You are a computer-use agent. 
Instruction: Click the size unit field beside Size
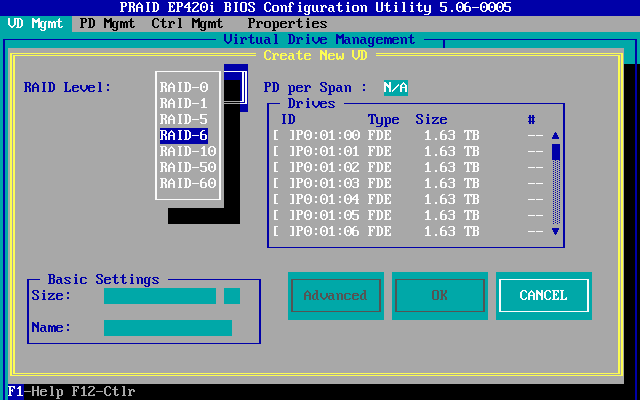pos(232,296)
